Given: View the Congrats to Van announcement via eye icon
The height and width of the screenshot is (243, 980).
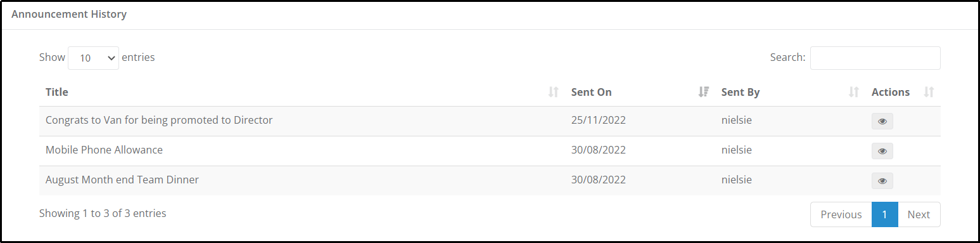Looking at the screenshot, I should [882, 121].
